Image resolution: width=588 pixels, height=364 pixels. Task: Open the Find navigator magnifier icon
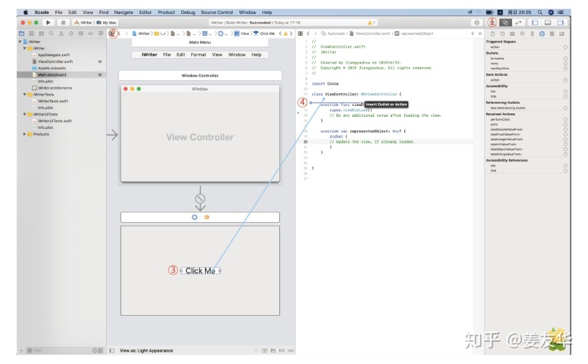(x=51, y=33)
